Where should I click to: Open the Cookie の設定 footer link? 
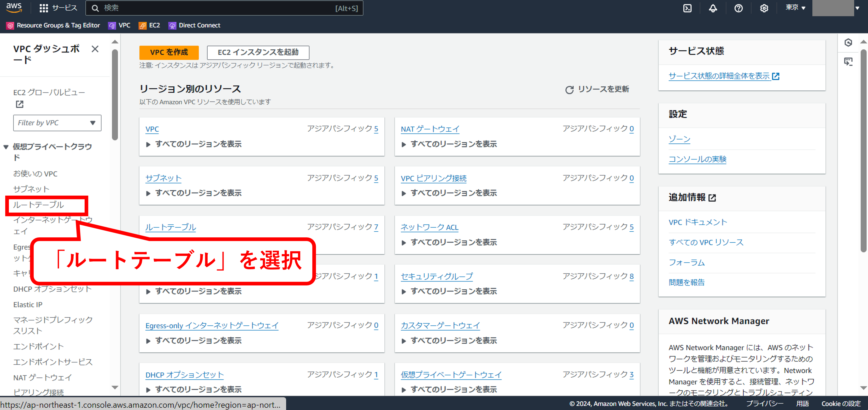841,403
